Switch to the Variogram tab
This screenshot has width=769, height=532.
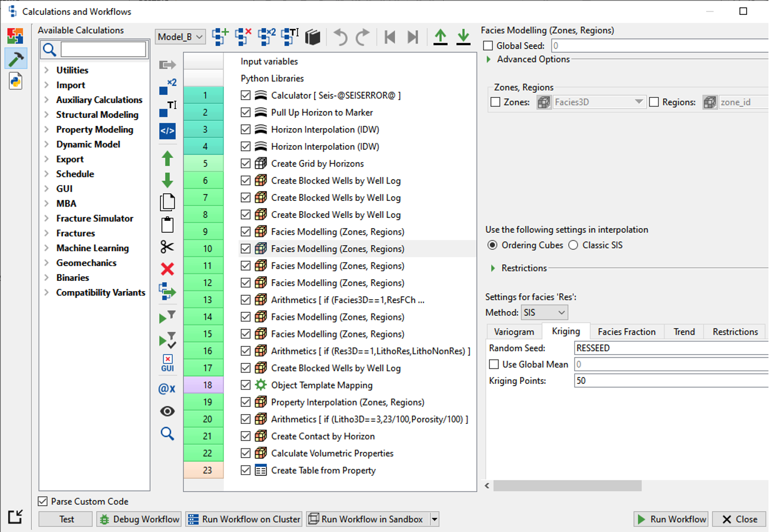pyautogui.click(x=514, y=332)
